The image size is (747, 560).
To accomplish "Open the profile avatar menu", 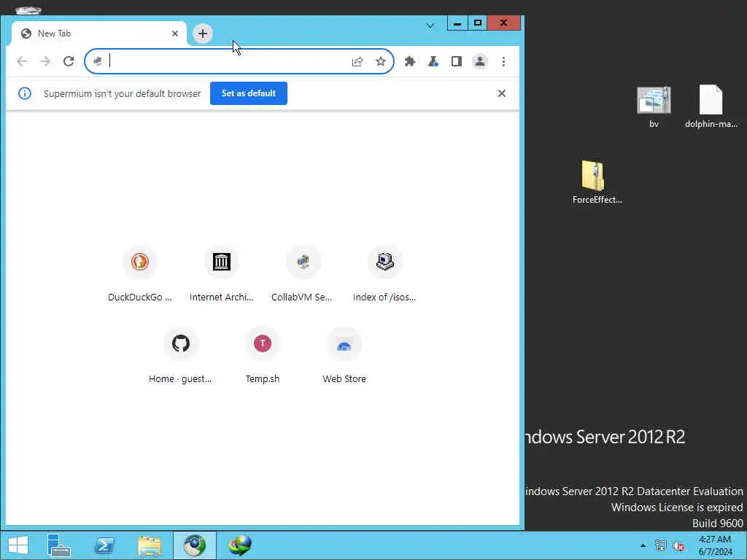I will (x=480, y=61).
